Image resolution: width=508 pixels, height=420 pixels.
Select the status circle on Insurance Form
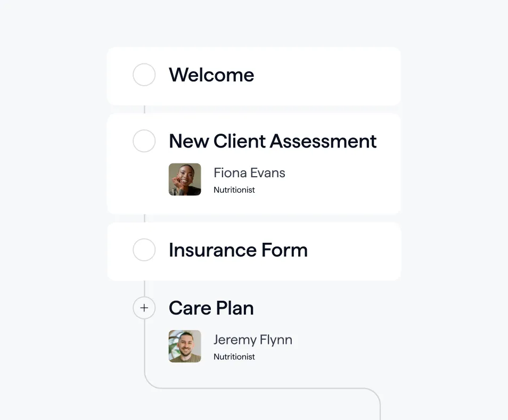pyautogui.click(x=144, y=250)
